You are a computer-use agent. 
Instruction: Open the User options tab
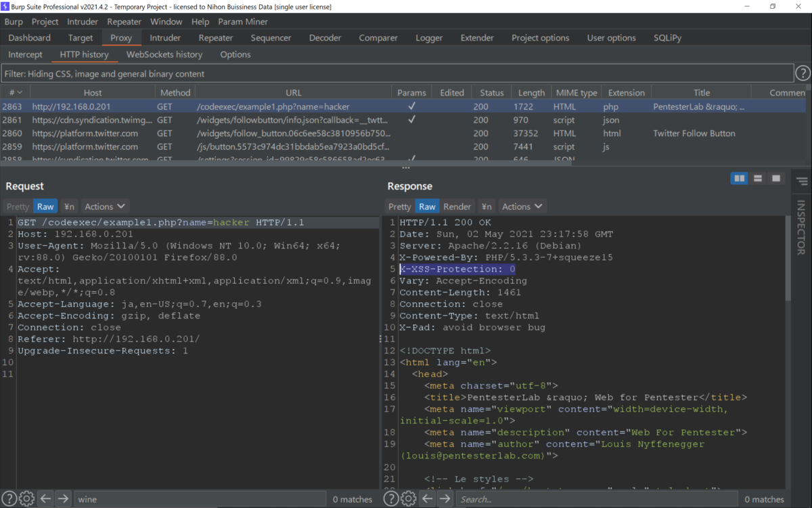[x=611, y=38]
